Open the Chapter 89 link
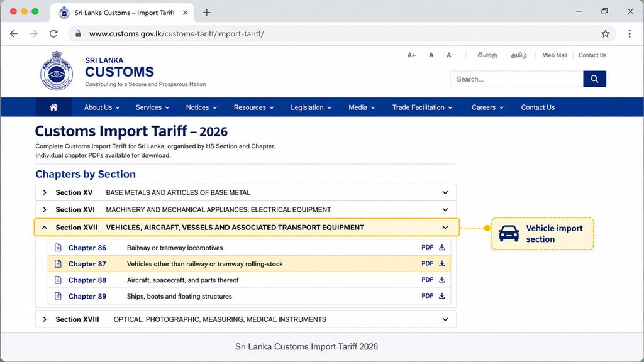Screen dimensions: 644x362 [87, 296]
